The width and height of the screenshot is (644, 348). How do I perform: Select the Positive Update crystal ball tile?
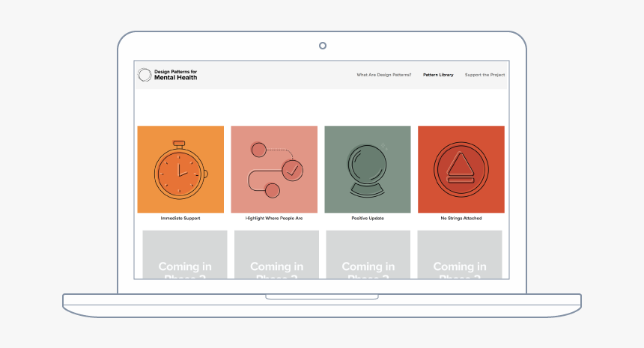coord(368,169)
